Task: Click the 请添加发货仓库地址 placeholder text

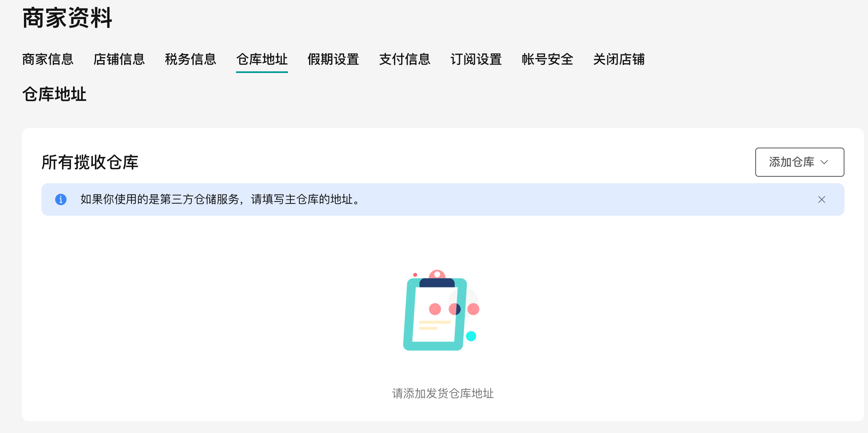Action: pos(443,393)
